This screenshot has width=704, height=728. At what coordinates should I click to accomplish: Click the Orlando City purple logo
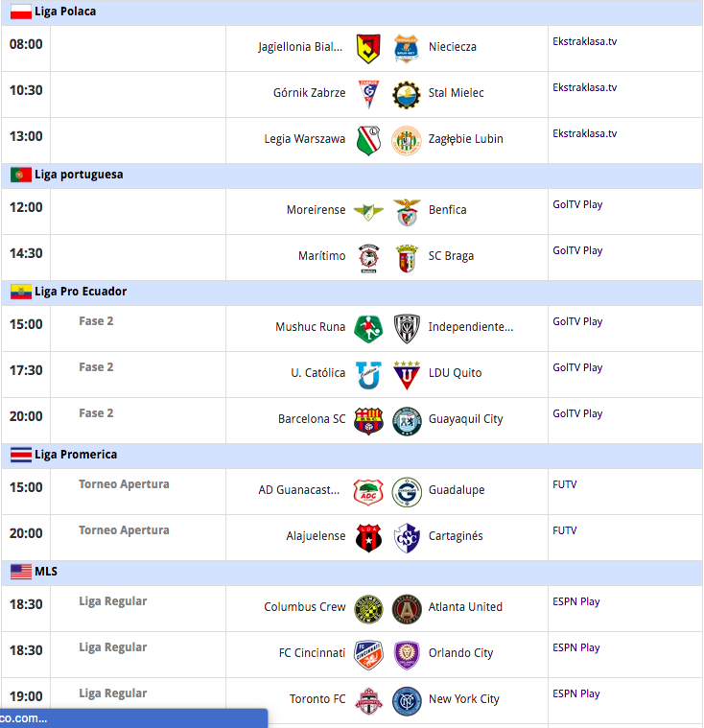[x=407, y=655]
